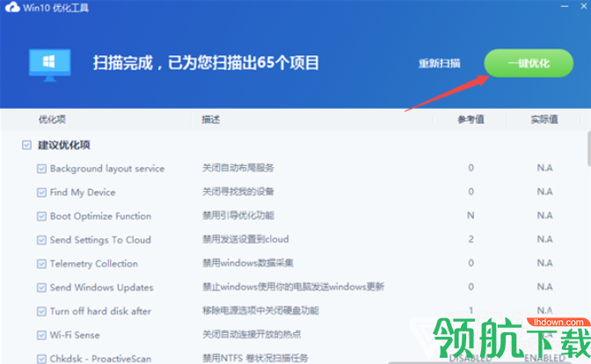Click description 关闭自动布局服务

(238, 168)
